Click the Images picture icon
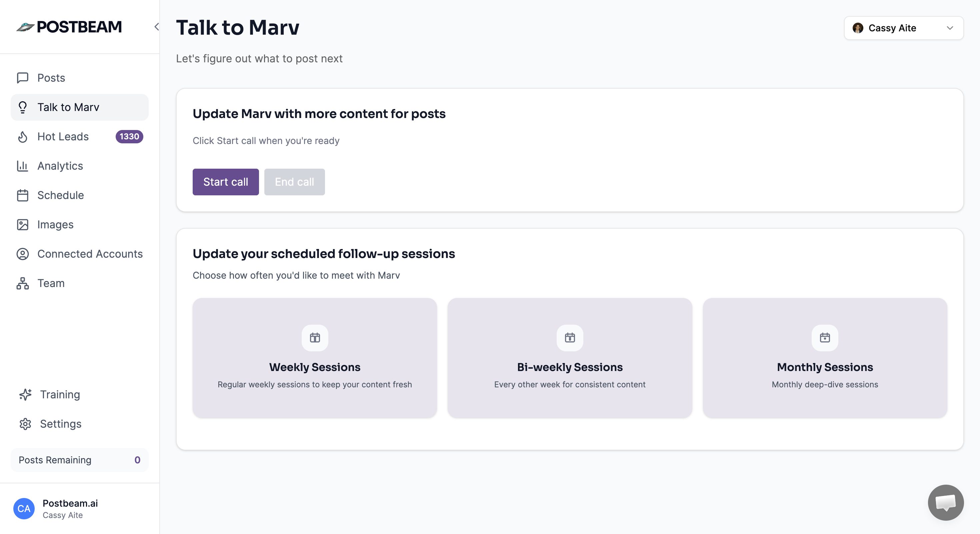 point(22,224)
